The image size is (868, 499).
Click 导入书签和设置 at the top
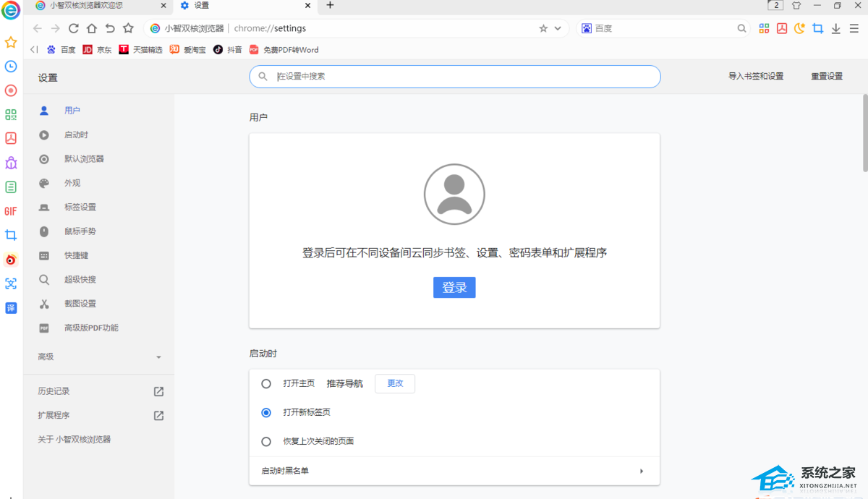click(756, 77)
